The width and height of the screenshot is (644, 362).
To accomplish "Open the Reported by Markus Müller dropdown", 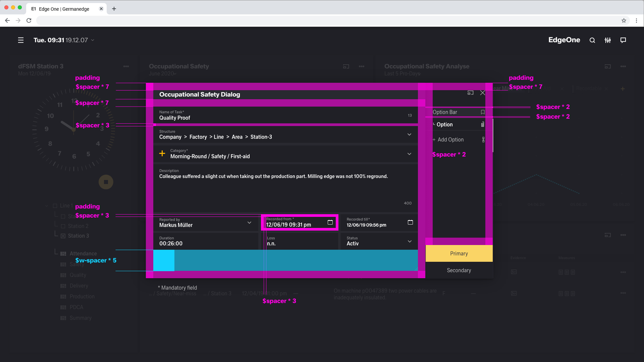I will 249,223.
